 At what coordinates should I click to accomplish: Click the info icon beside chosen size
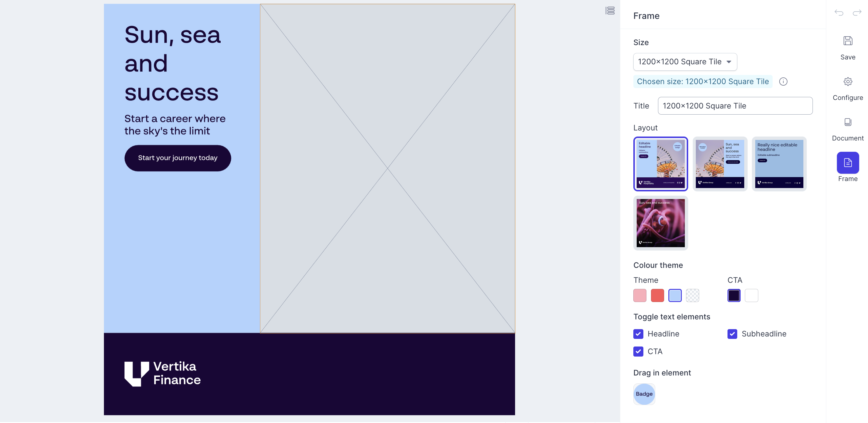783,82
